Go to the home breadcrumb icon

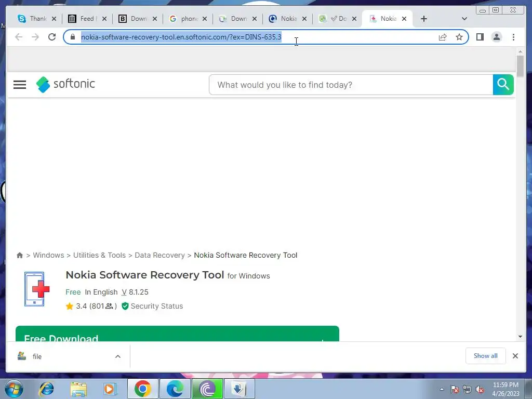[20, 255]
